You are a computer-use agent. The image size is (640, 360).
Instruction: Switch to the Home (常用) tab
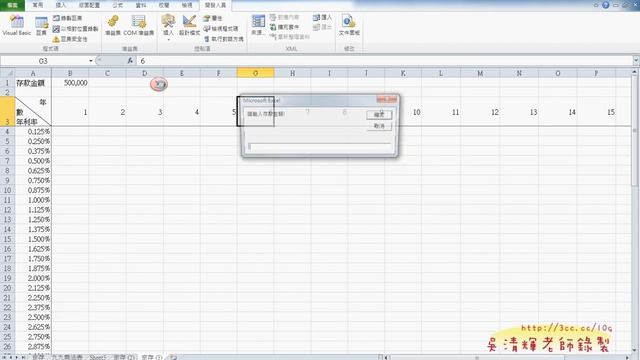(x=38, y=5)
